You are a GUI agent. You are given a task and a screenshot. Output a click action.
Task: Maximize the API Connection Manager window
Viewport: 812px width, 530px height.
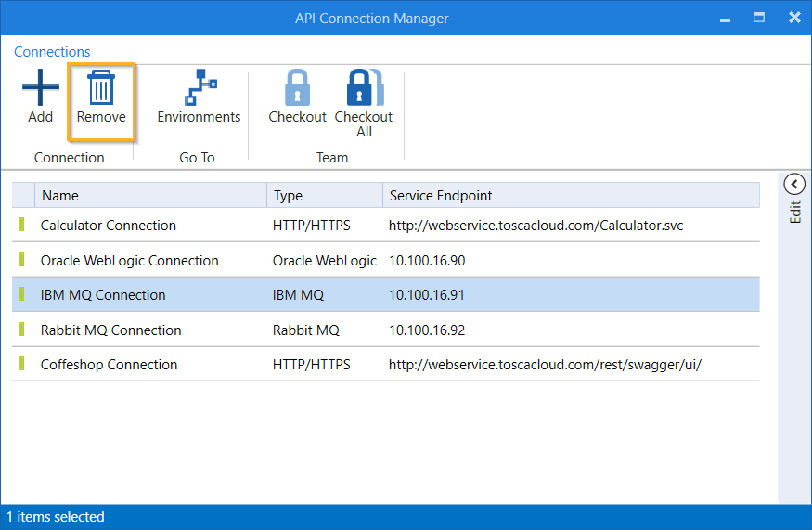[759, 17]
